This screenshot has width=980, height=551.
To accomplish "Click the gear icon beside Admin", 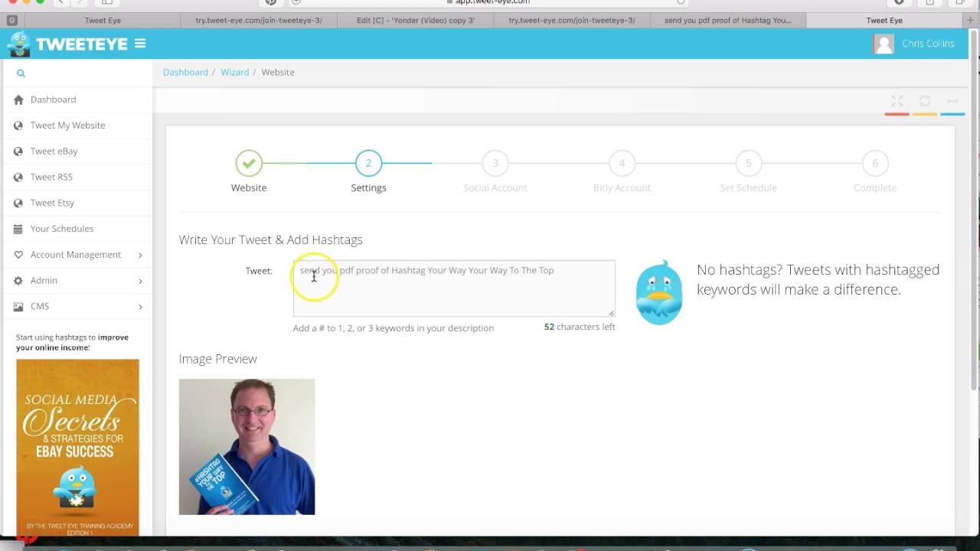I will 18,281.
